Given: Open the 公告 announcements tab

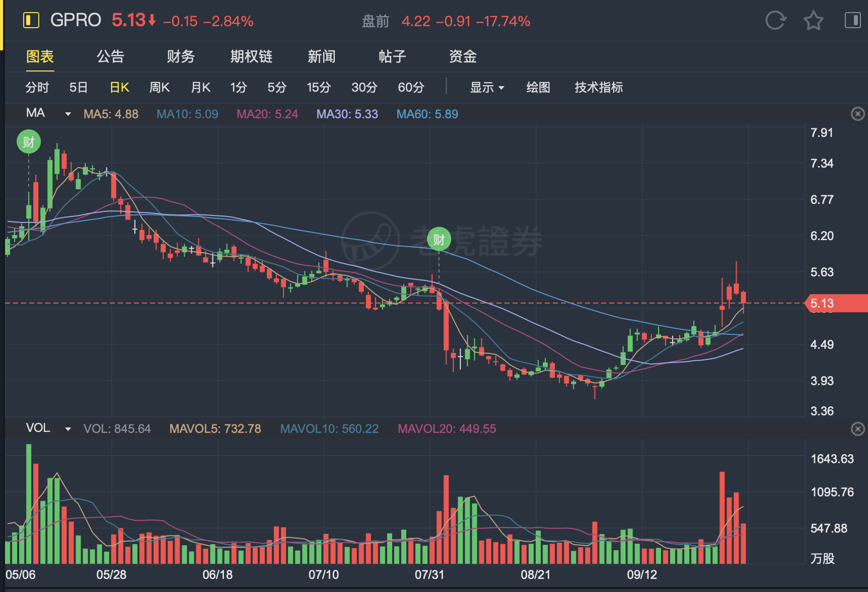Looking at the screenshot, I should click(110, 56).
